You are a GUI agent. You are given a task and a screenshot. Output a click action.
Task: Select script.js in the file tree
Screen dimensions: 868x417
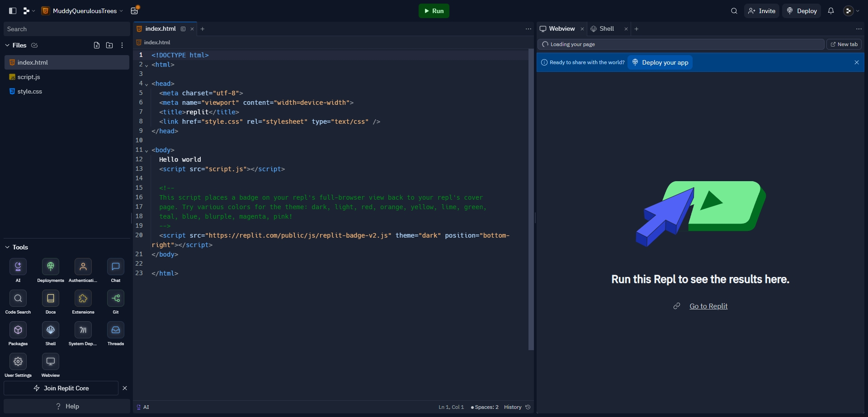pos(29,77)
